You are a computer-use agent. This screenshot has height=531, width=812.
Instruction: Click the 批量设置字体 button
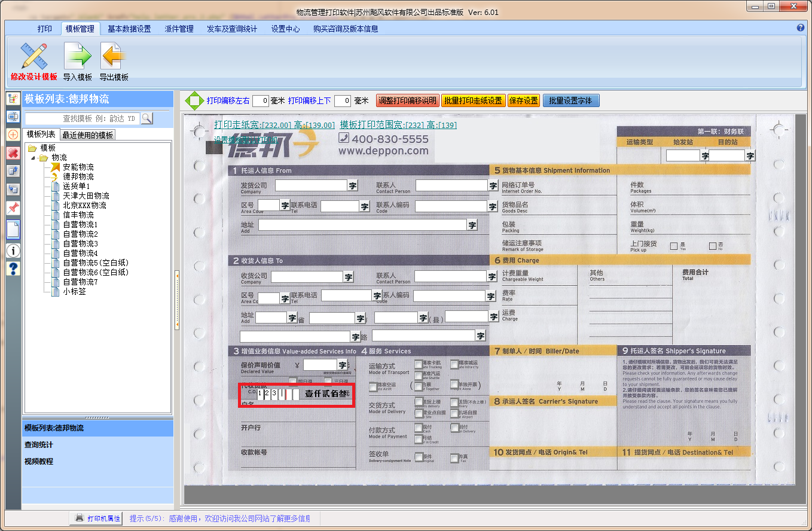click(x=570, y=101)
